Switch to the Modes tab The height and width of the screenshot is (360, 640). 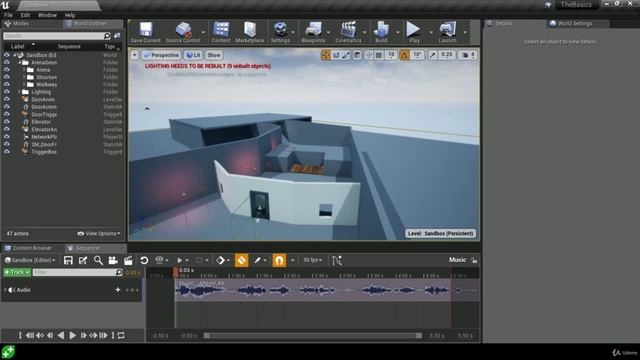click(x=21, y=24)
